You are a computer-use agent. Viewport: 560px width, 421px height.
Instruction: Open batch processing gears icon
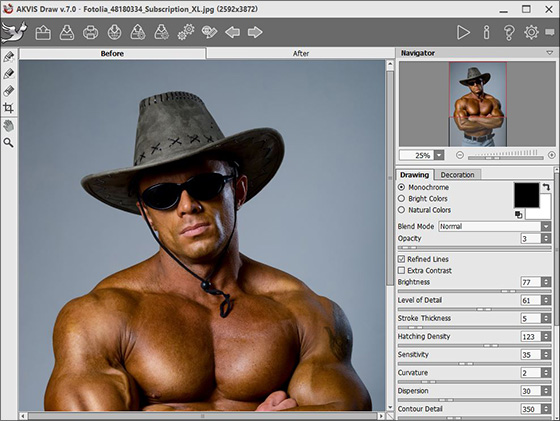pos(186,32)
